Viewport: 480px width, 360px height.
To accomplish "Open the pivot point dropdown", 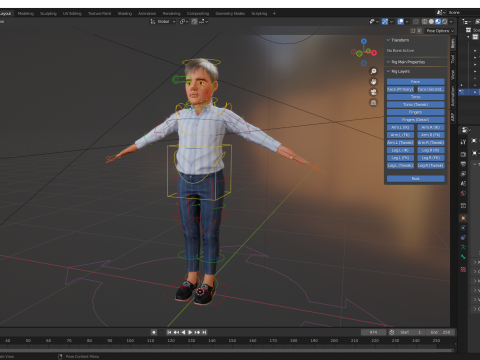I will (x=184, y=21).
